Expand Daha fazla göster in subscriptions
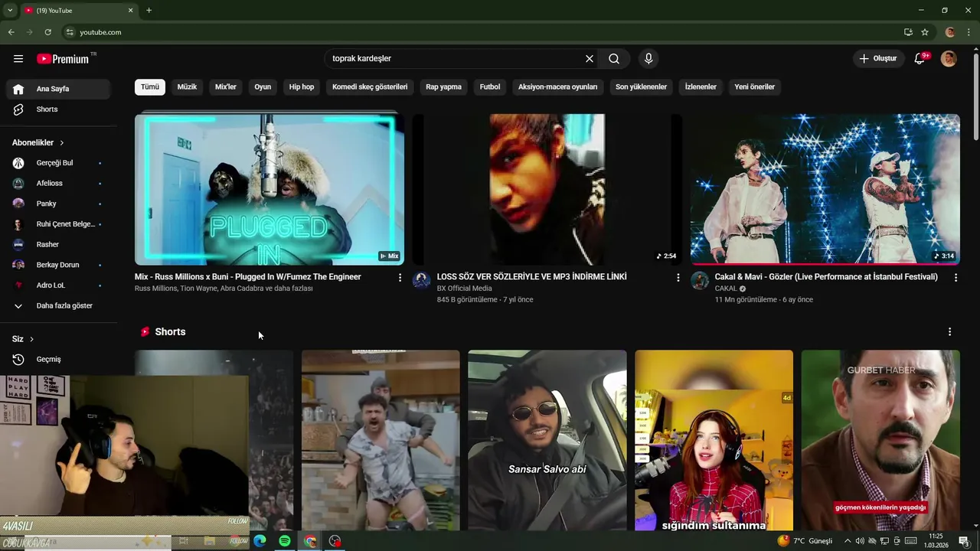980x551 pixels. coord(58,306)
